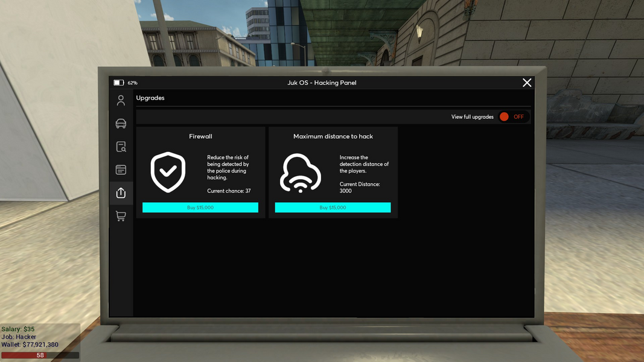Open the browser window icon in sidebar
Image resolution: width=644 pixels, height=362 pixels.
coord(121,170)
